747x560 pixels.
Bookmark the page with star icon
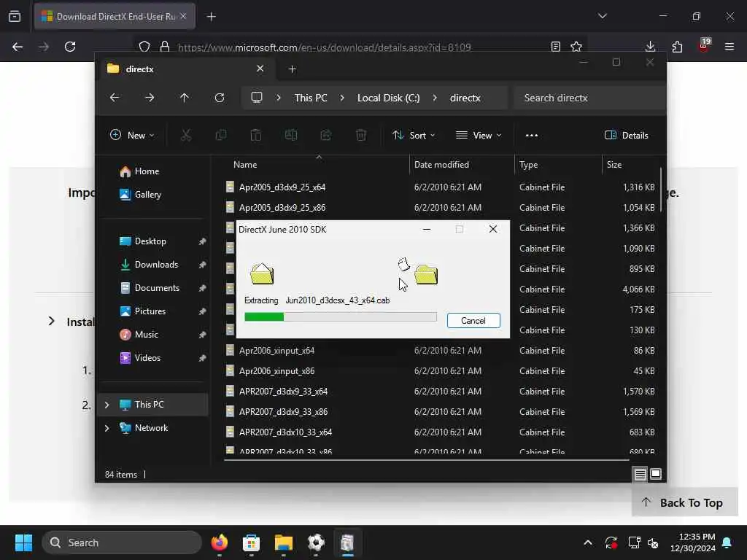[576, 47]
